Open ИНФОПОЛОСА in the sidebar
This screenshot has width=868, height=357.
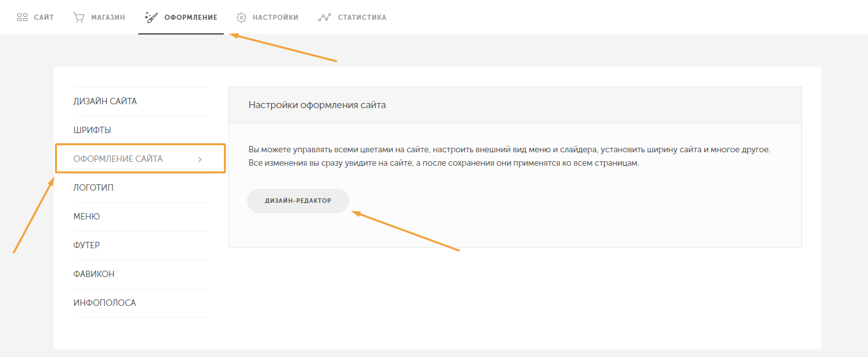pyautogui.click(x=105, y=303)
